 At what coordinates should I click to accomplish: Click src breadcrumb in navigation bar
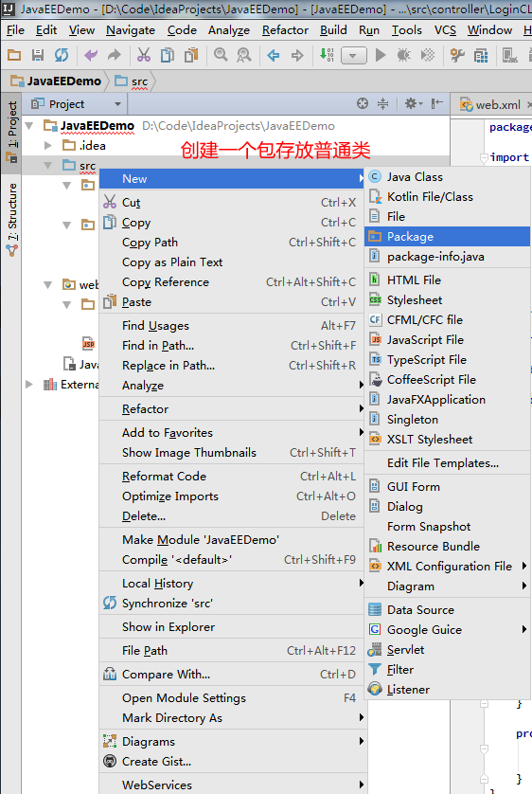132,81
